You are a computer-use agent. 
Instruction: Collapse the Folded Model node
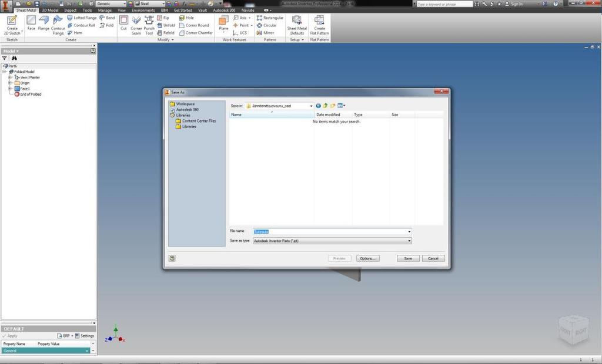click(5, 72)
